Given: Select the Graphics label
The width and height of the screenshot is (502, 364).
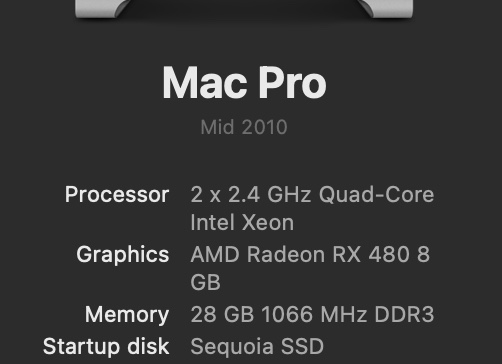Looking at the screenshot, I should (x=123, y=255).
